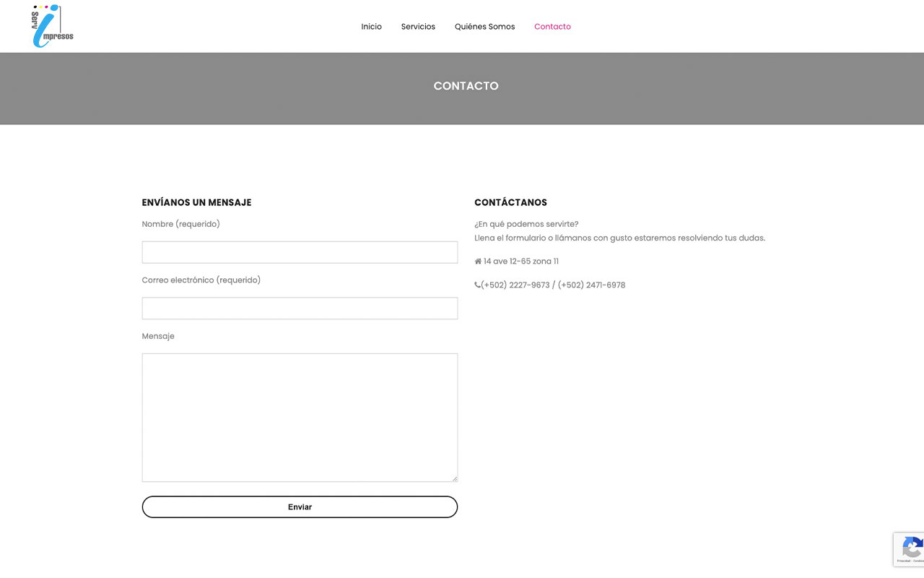Viewport: 924px width, 578px height.
Task: Click the CONTACTO banner heading
Action: 466,86
